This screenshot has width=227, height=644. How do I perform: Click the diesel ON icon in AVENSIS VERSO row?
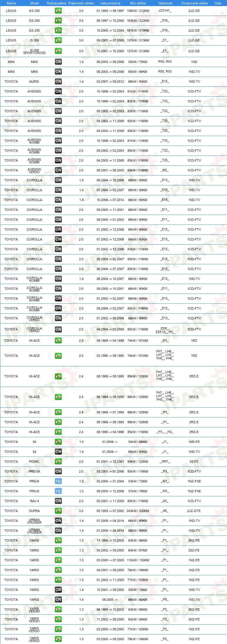click(58, 170)
